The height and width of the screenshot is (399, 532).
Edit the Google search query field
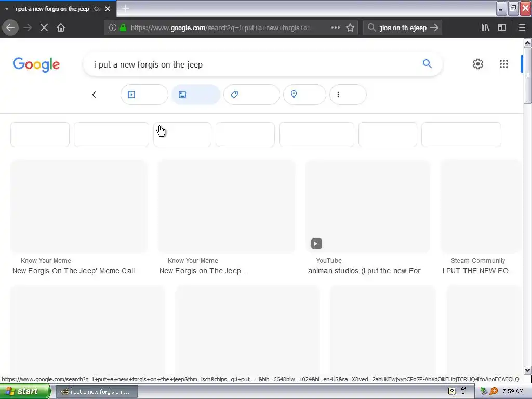coord(251,64)
